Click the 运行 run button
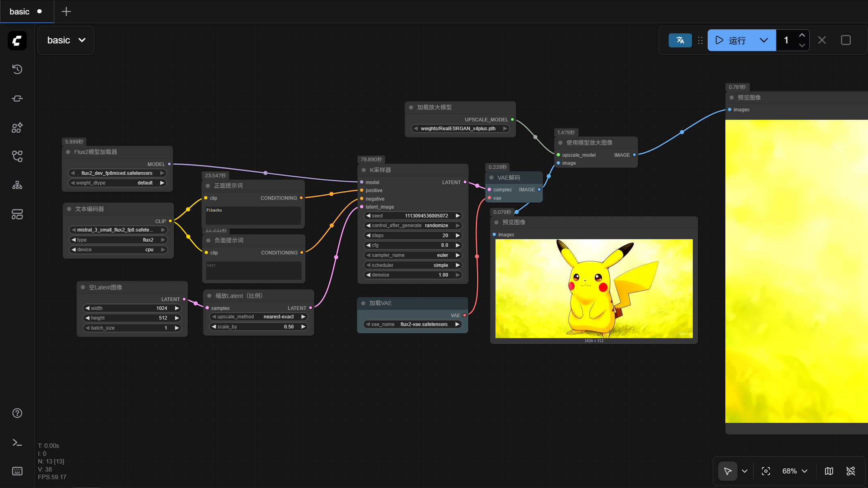 click(x=731, y=40)
